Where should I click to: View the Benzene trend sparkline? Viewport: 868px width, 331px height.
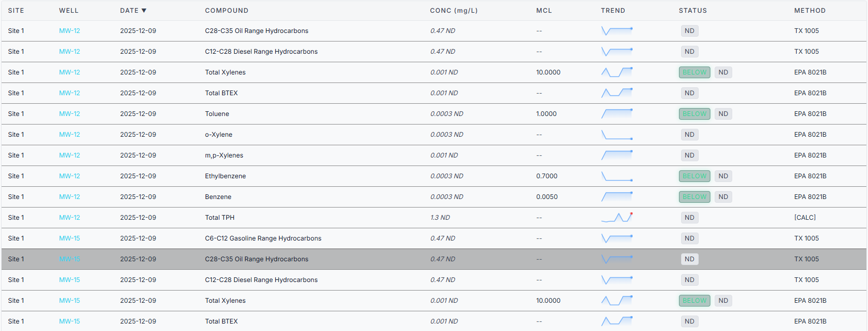617,197
